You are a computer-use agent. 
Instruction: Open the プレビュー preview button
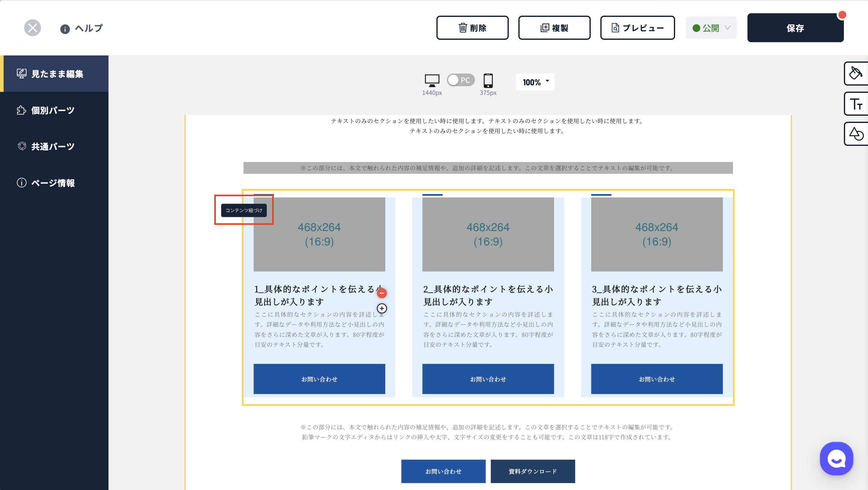637,28
